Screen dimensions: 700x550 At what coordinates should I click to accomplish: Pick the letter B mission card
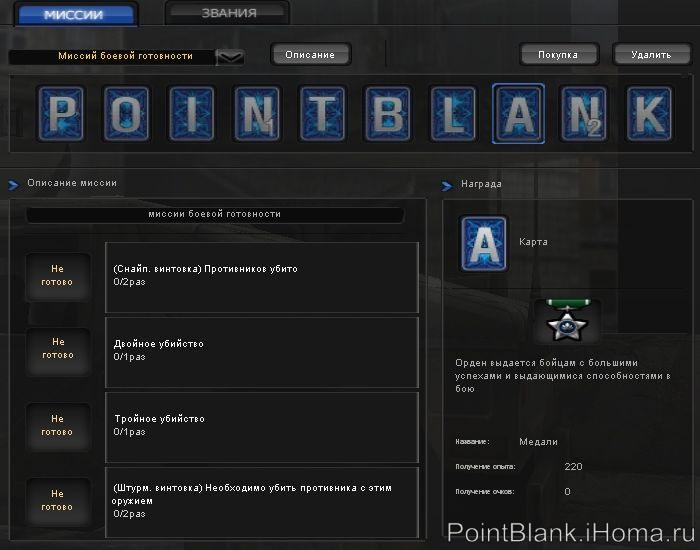(x=388, y=114)
